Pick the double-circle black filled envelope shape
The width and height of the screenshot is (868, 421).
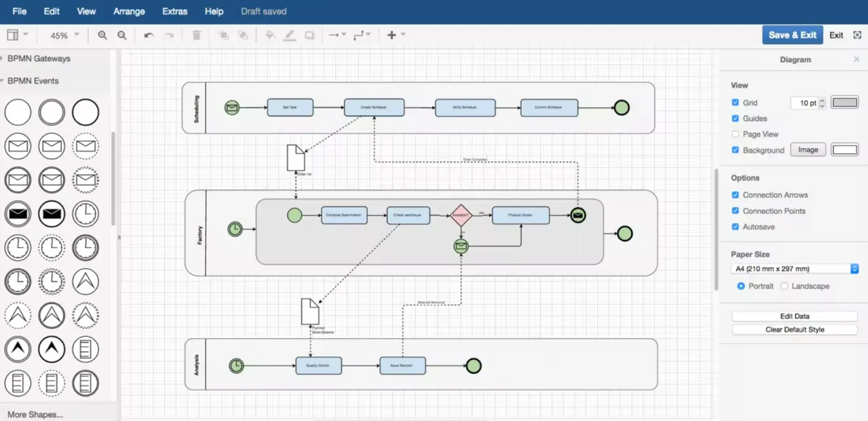[x=18, y=215]
